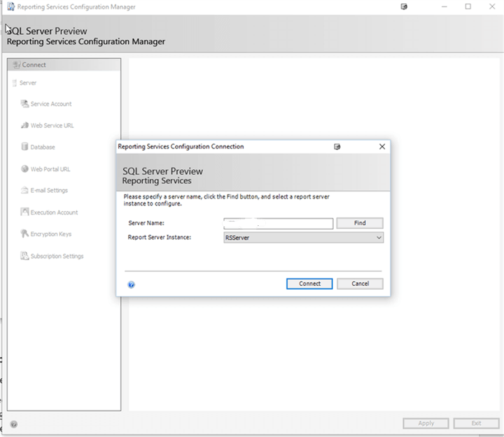
Task: Click the feedback icon in main title bar
Action: point(404,7)
